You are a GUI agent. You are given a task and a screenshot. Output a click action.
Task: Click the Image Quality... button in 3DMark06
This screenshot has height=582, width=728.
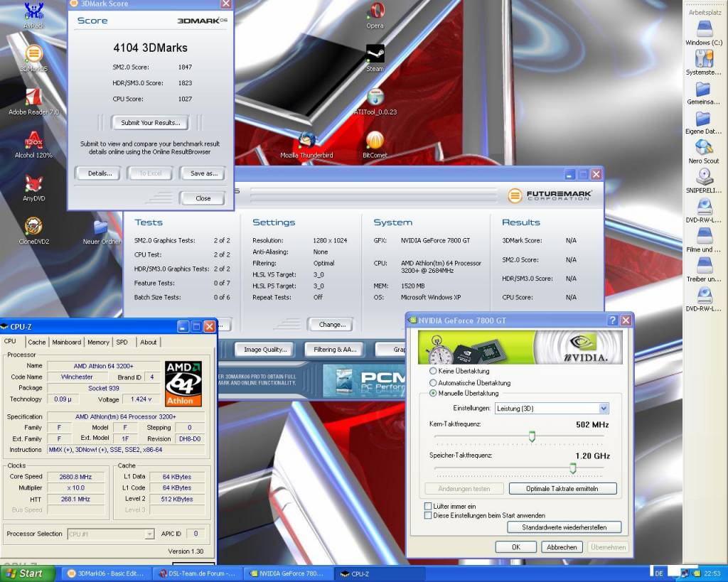265,350
